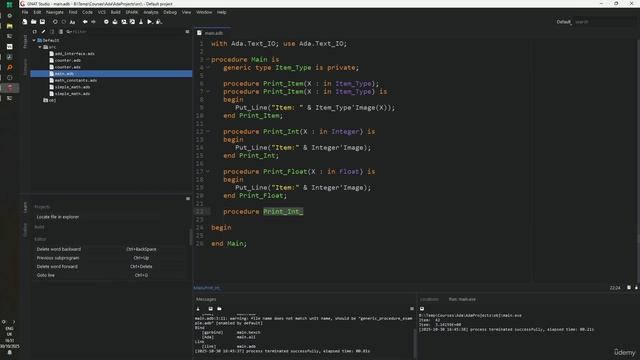Open the Navigate menu
640x360 pixels.
point(55,12)
